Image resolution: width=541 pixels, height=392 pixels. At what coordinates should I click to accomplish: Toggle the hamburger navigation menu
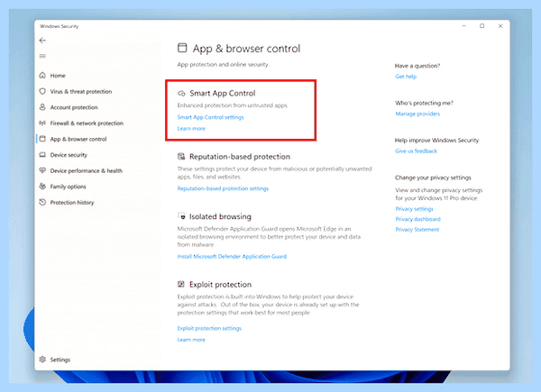coord(42,56)
